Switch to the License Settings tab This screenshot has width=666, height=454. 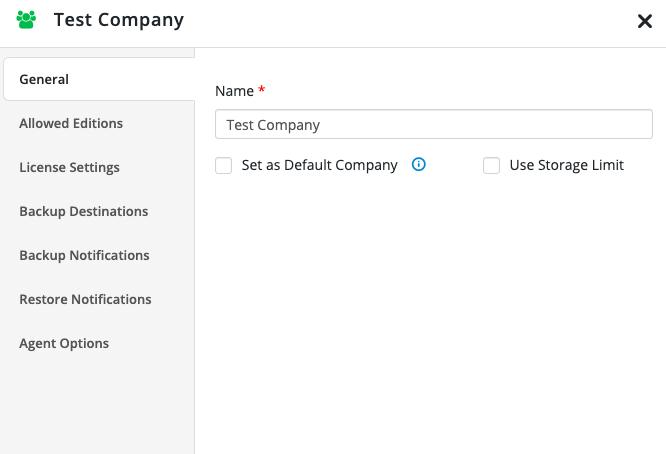(69, 167)
